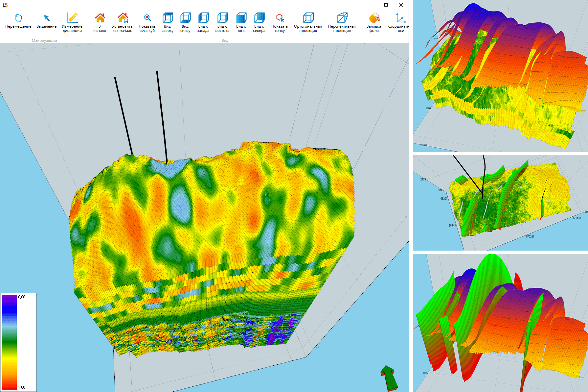Click the application logo icon in title bar
588x392 pixels.
(x=5, y=5)
